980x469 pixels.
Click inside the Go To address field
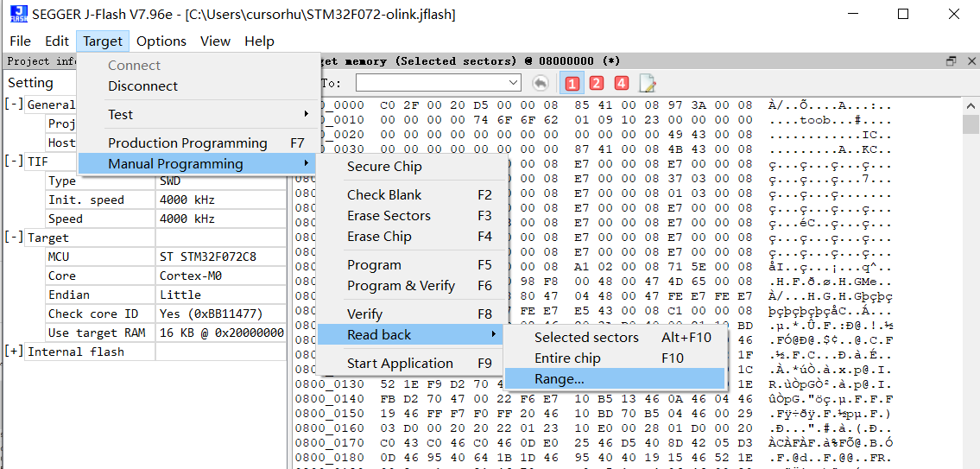pos(433,83)
